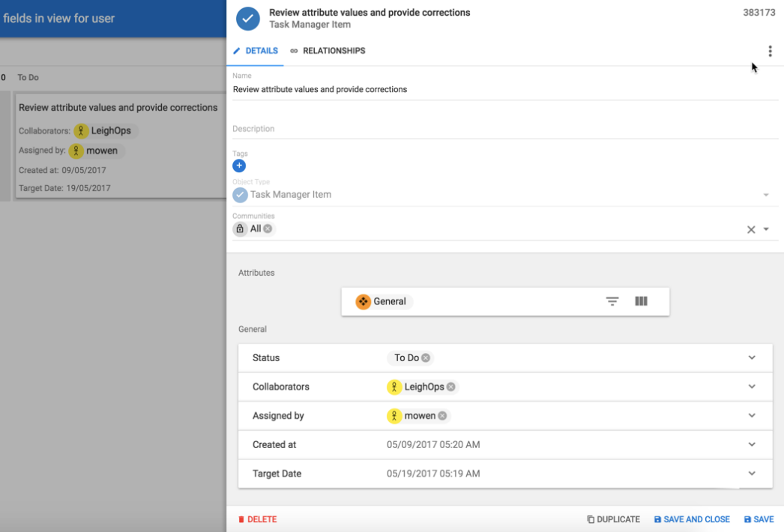Delete this task item

[257, 519]
